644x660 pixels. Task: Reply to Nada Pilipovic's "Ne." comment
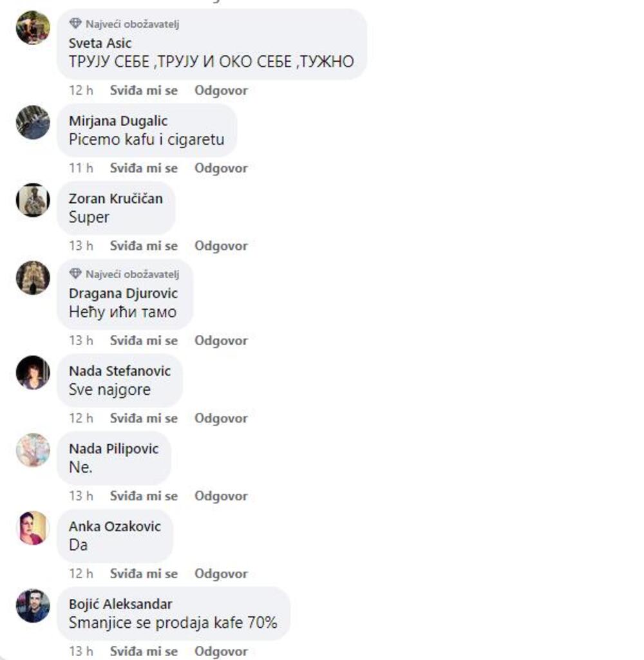pos(221,496)
